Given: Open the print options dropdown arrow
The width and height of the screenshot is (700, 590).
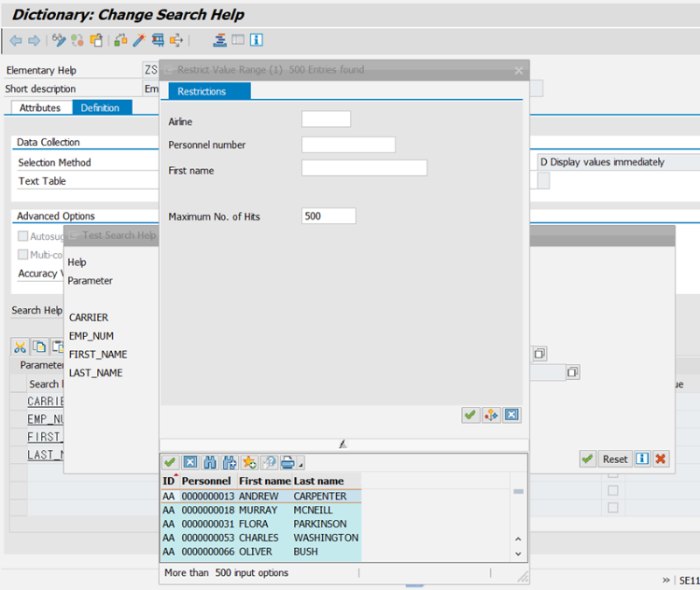Looking at the screenshot, I should pyautogui.click(x=301, y=465).
